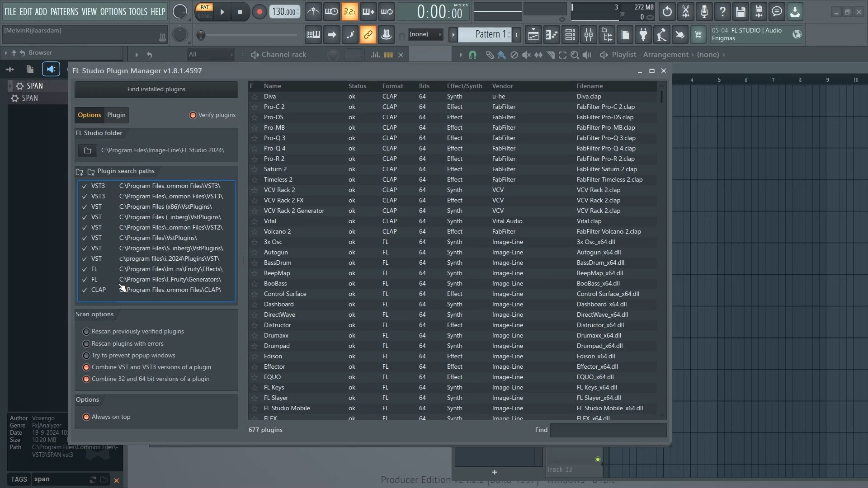Click the undo history icon
The image size is (868, 488).
point(667,12)
